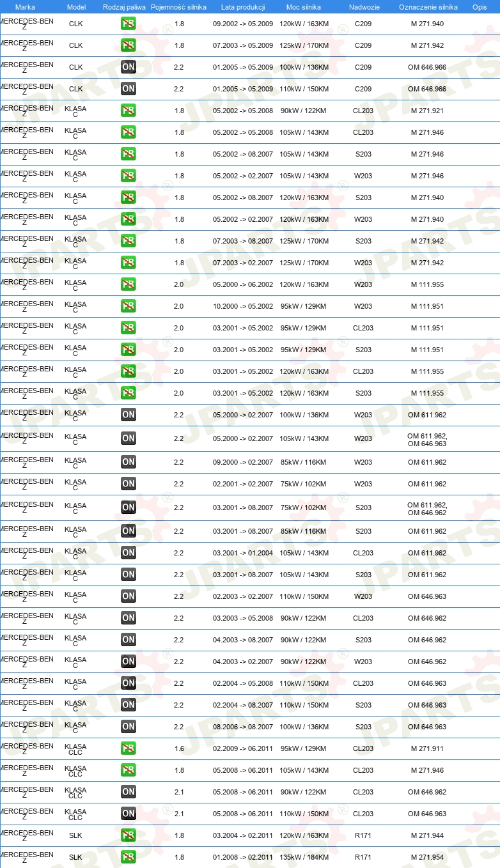Click PB icon in the 05.2000 -> 06.2002 row
The width and height of the screenshot is (500, 868).
[129, 284]
